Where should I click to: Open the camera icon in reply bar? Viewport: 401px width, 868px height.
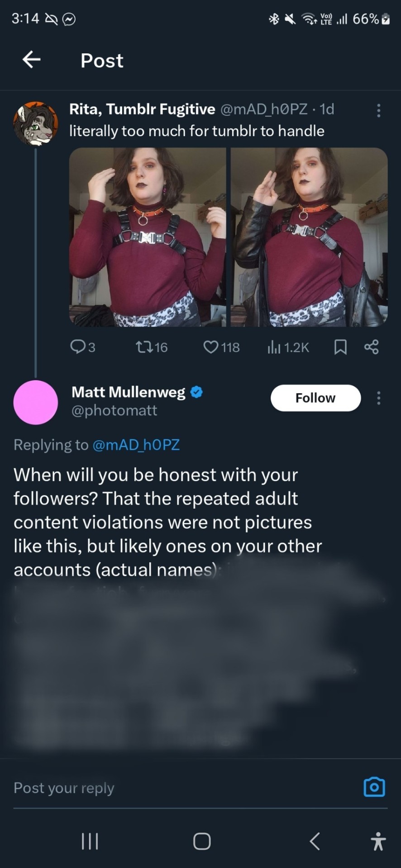pyautogui.click(x=374, y=787)
